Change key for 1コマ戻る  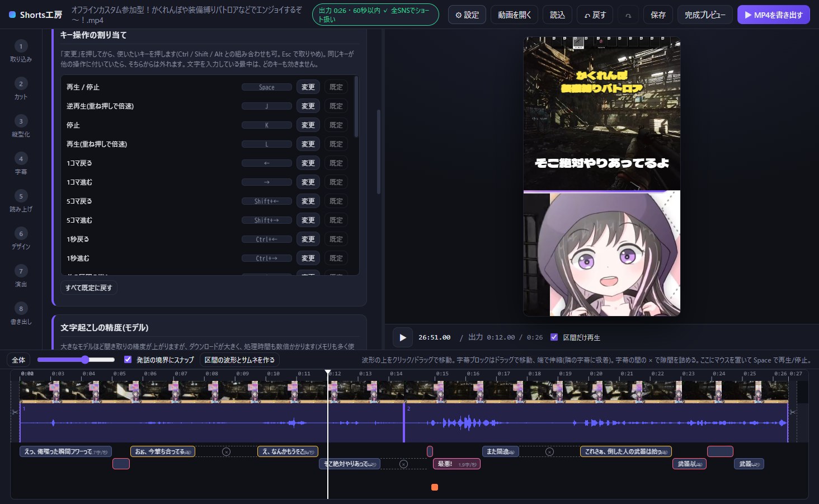coord(308,163)
